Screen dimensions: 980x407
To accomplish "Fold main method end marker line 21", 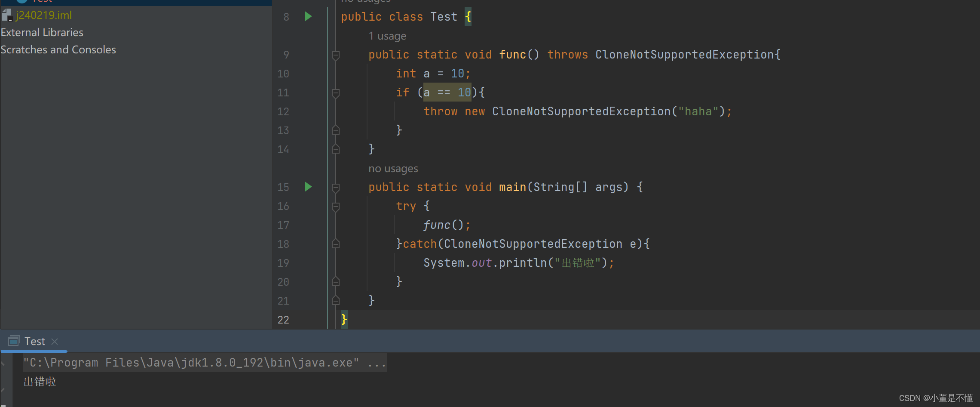I will point(336,300).
